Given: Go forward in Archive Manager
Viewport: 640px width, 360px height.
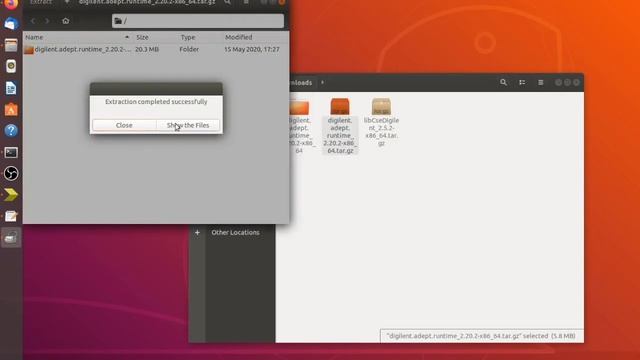Looking at the screenshot, I should [x=47, y=21].
